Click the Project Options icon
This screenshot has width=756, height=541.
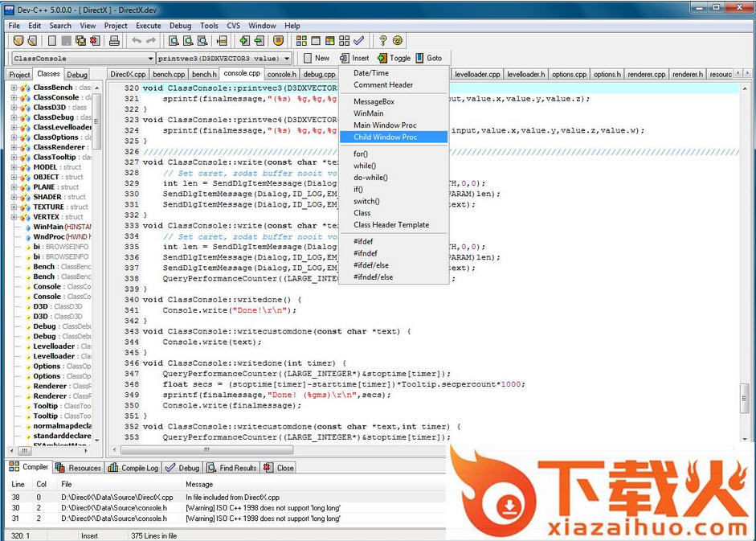point(278,41)
